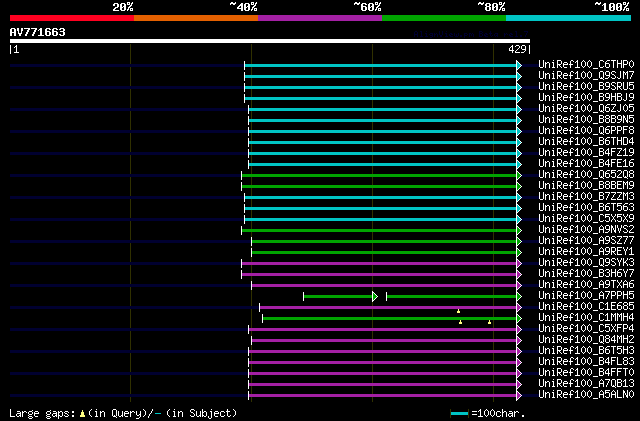
Task: Select the UniRef100_A9NVS2 label
Action: pos(587,230)
